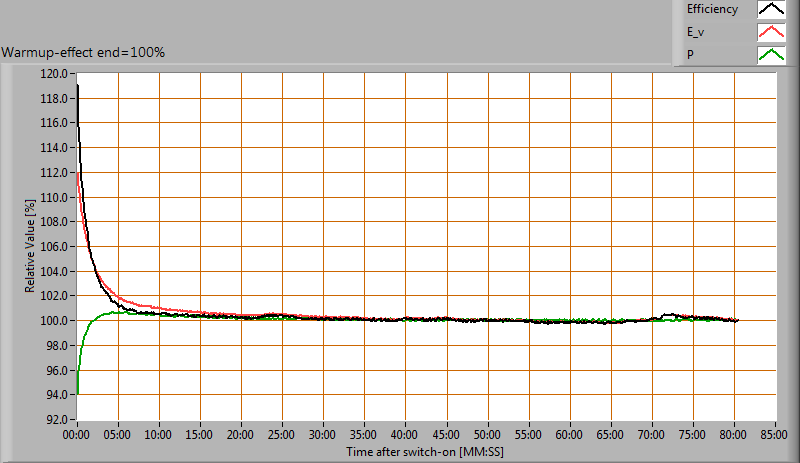
Task: Click the 96.0 Y-axis tick label
Action: [x=55, y=371]
